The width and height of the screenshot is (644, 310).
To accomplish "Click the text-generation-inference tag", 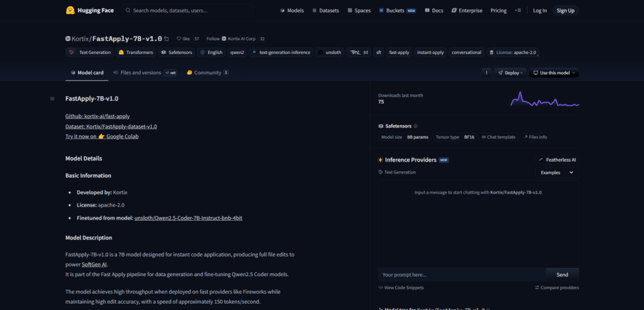I will (281, 52).
